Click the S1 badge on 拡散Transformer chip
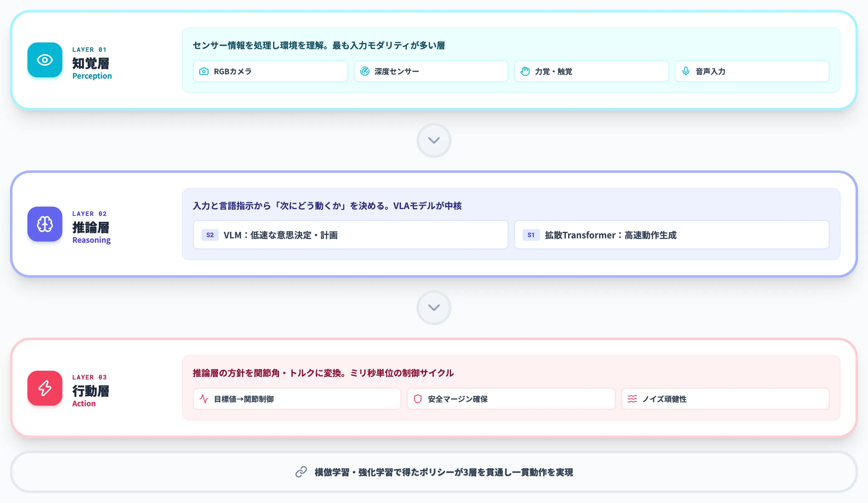Screen dimensions: 868x503 coord(531,235)
